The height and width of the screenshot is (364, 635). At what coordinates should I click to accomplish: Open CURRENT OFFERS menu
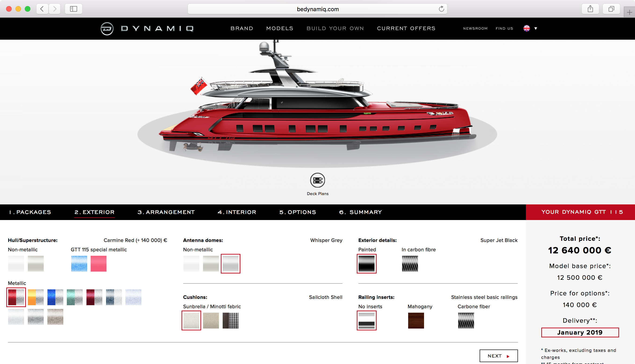[x=406, y=28]
